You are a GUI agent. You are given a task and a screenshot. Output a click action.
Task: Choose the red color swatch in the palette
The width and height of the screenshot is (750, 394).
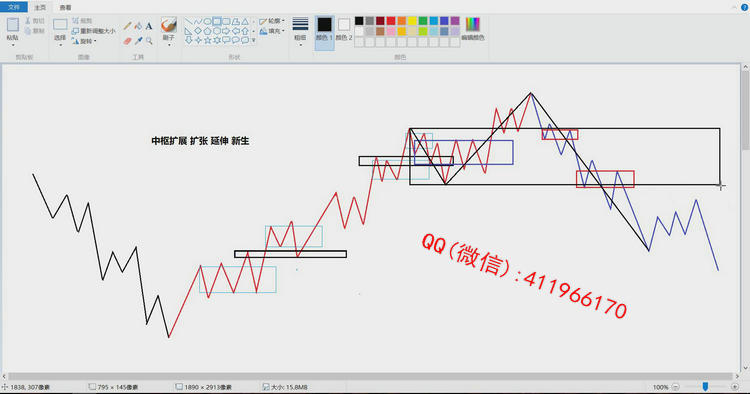[391, 21]
